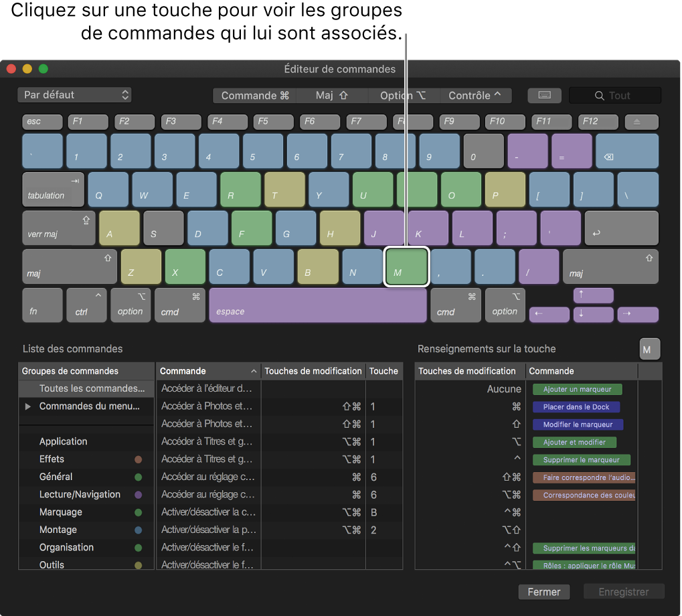Click the Tout search field
The width and height of the screenshot is (682, 616).
[615, 96]
